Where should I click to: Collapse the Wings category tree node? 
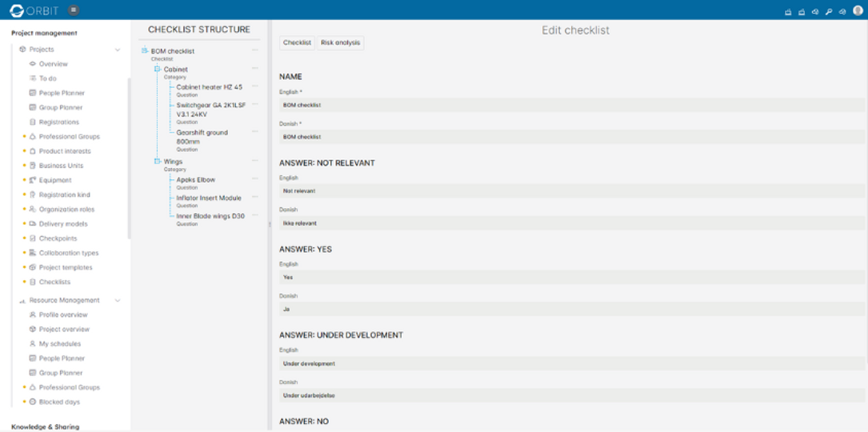pyautogui.click(x=158, y=162)
